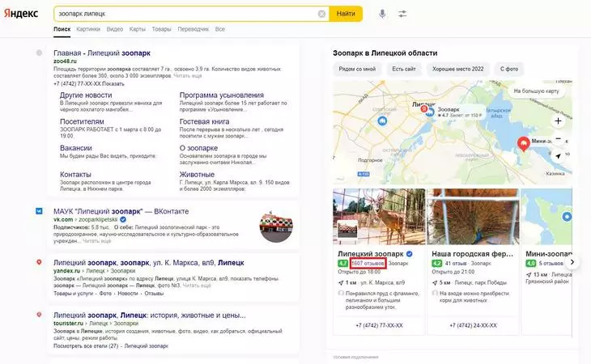
Task: Show the phone number via Показать link
Action: (x=113, y=84)
